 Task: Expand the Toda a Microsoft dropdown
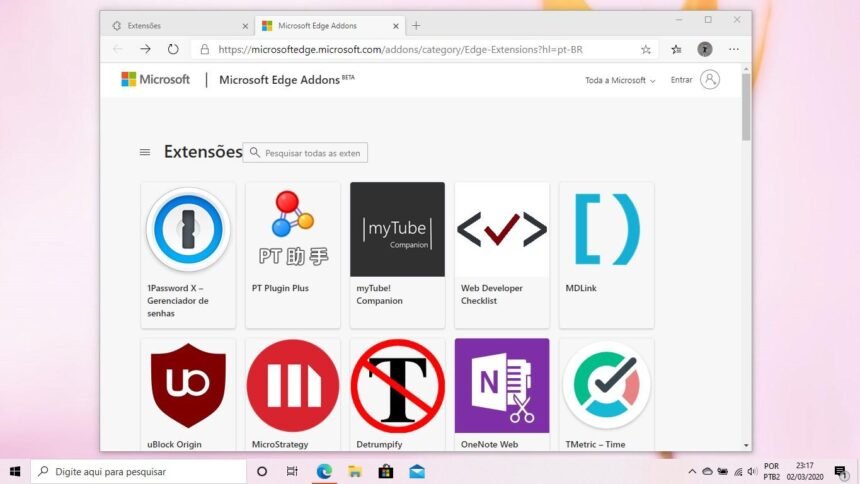click(620, 80)
